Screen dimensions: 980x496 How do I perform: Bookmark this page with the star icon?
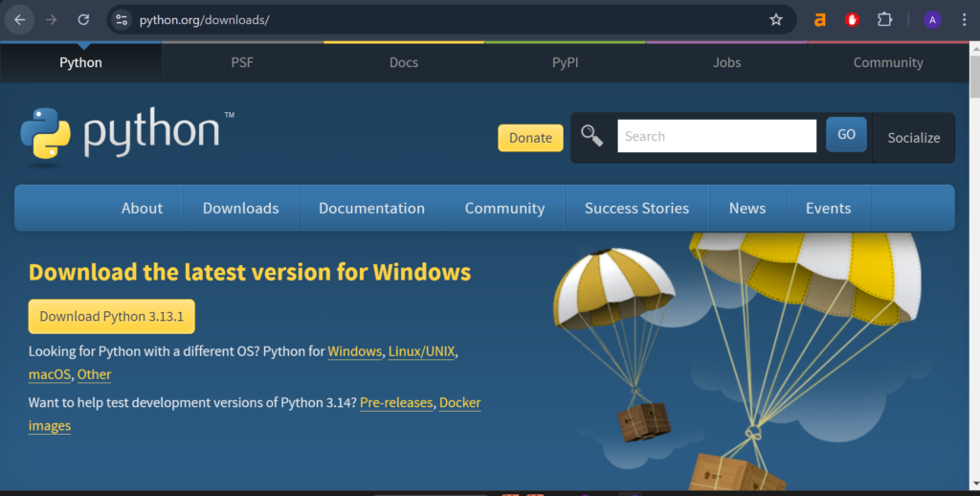[x=775, y=20]
